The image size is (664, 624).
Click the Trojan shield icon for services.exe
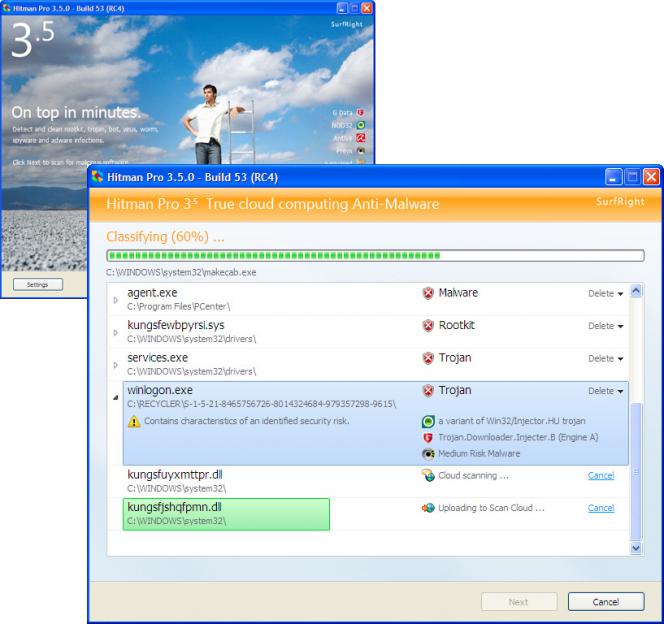pos(428,358)
